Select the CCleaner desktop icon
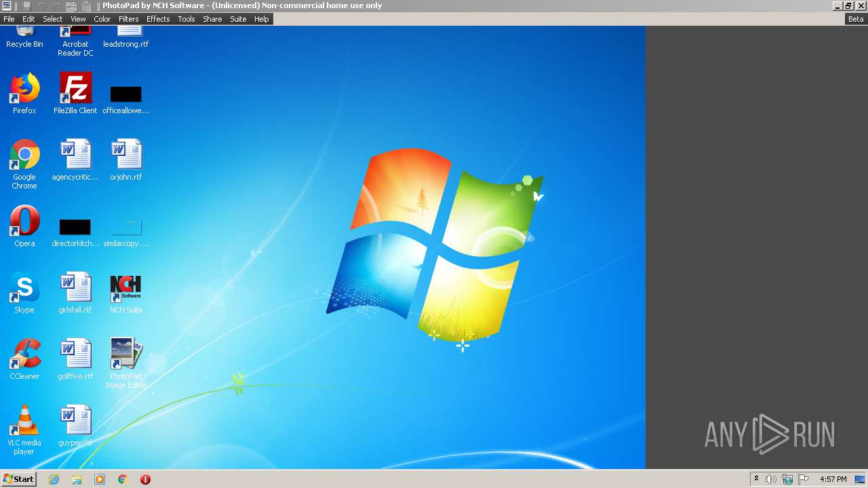 click(x=24, y=359)
